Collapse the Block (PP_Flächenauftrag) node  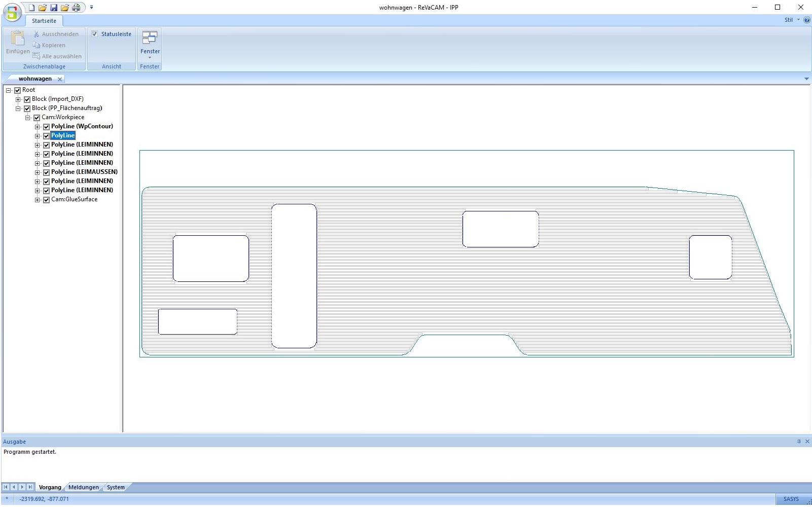tap(18, 108)
